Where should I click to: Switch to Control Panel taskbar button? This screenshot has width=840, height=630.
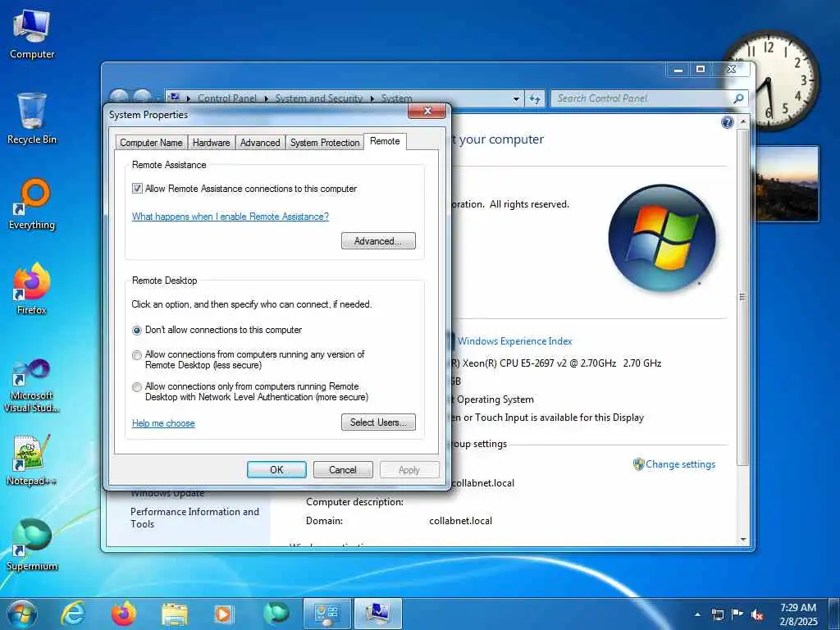(x=326, y=614)
